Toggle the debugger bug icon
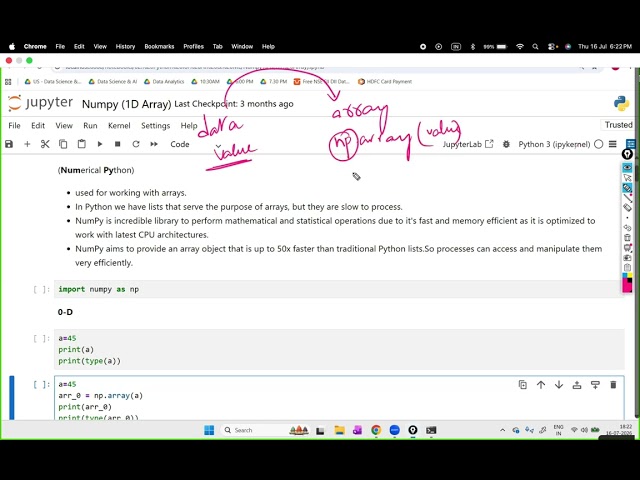This screenshot has height=480, width=640. (506, 144)
